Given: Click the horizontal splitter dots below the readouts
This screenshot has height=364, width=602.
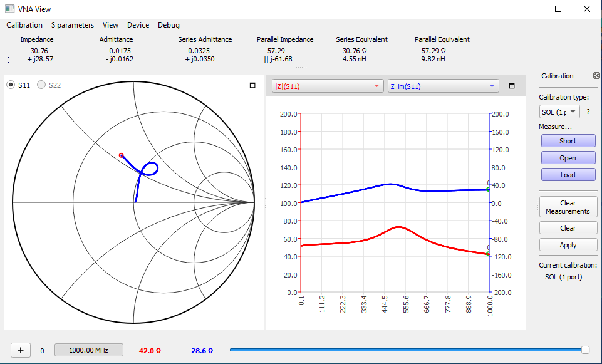Looking at the screenshot, I should (x=301, y=67).
